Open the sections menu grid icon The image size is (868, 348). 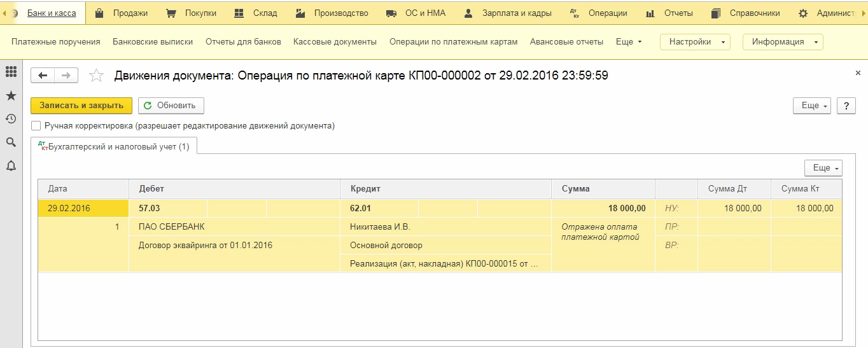[x=11, y=72]
